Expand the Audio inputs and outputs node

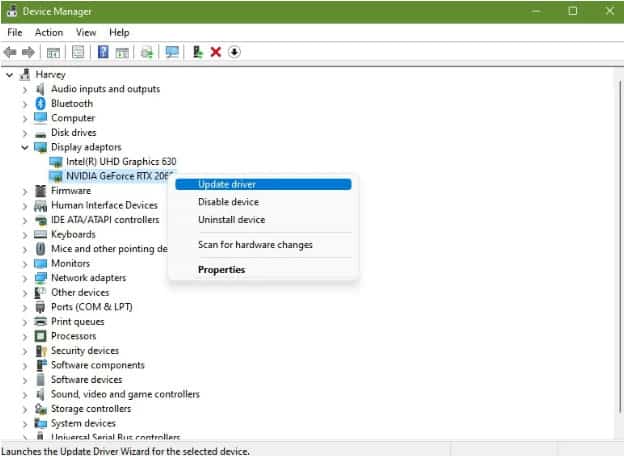[x=25, y=89]
